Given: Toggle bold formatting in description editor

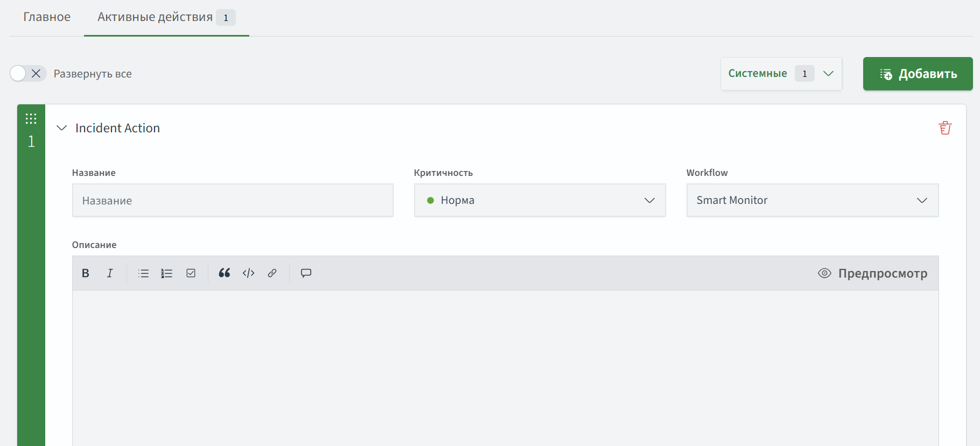Looking at the screenshot, I should [x=85, y=273].
